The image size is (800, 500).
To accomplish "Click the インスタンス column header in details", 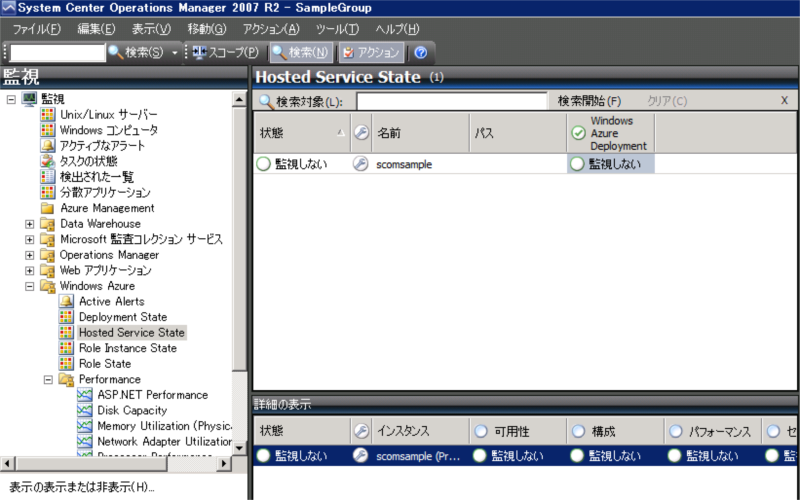I will [420, 432].
